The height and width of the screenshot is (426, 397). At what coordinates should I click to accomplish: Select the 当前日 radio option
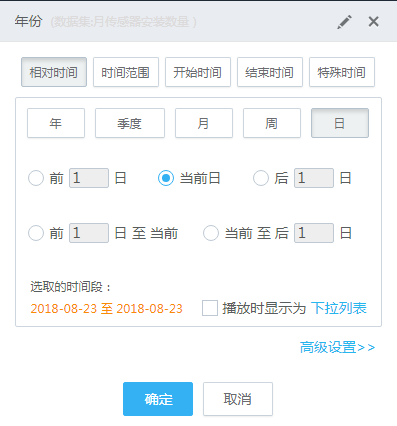(x=166, y=178)
